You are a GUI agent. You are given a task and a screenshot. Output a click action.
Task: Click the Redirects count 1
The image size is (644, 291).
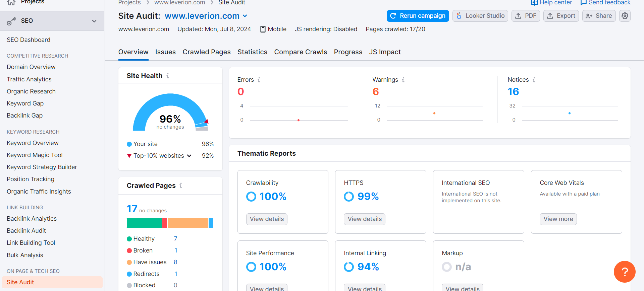pos(176,274)
